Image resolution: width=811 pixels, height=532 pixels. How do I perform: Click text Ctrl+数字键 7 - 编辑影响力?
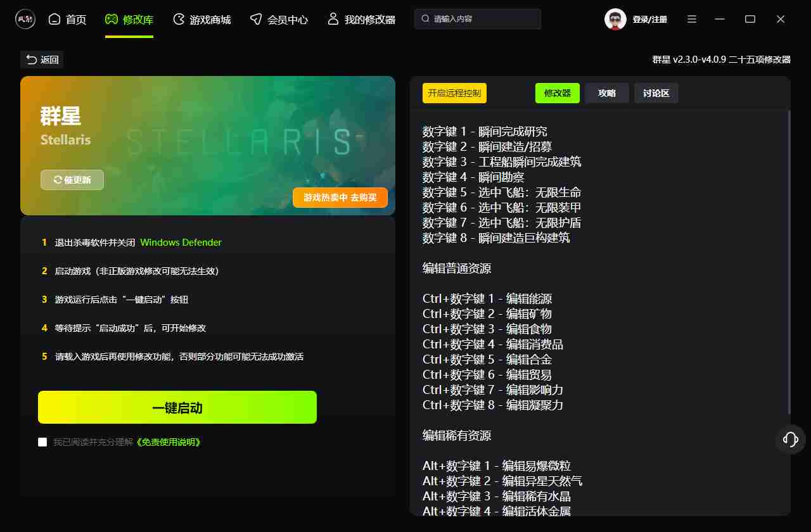click(493, 390)
